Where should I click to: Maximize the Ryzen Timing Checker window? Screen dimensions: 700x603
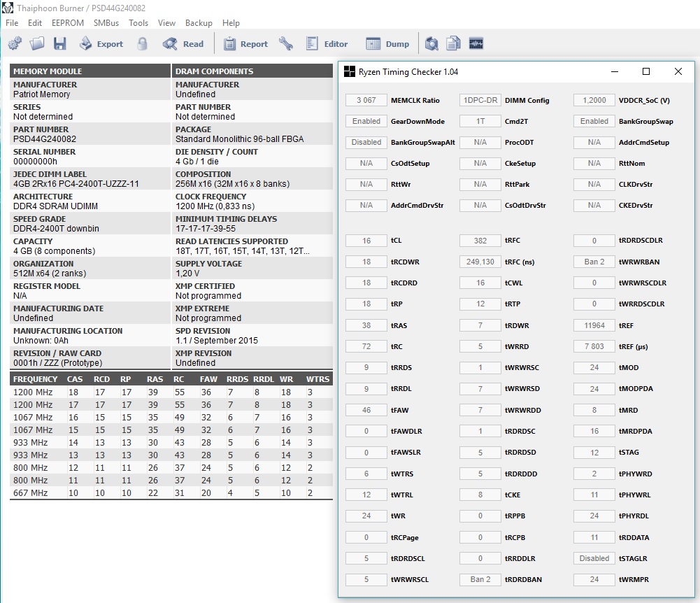click(x=646, y=71)
